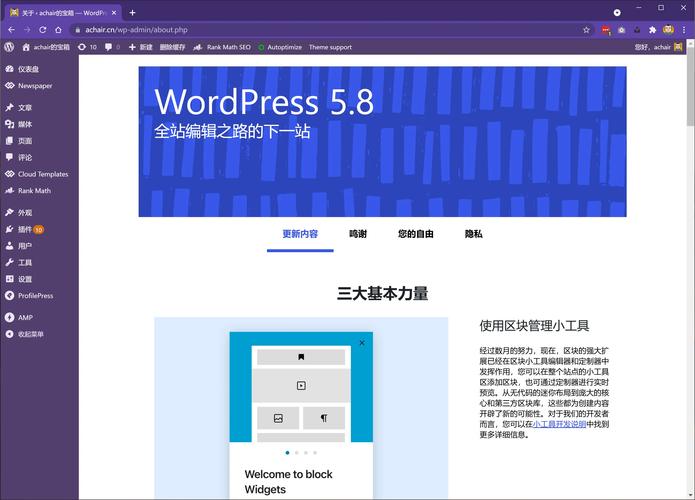Click the 使用区块管理小工具 heading
Screen dimensions: 695x500
coord(534,326)
